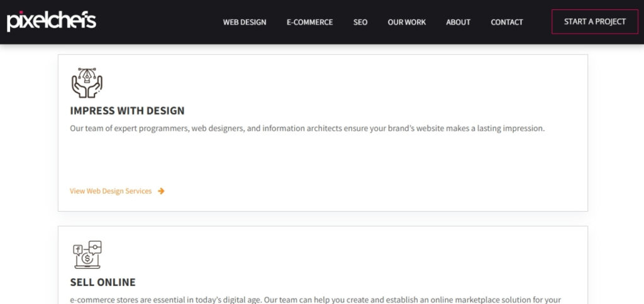Click the Impress With Design heading
The height and width of the screenshot is (304, 644).
128,111
